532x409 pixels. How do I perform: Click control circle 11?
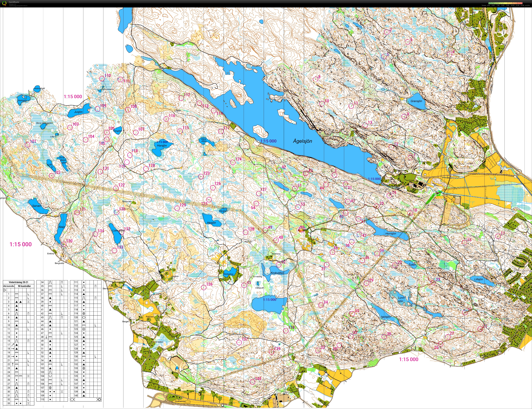pos(351,106)
